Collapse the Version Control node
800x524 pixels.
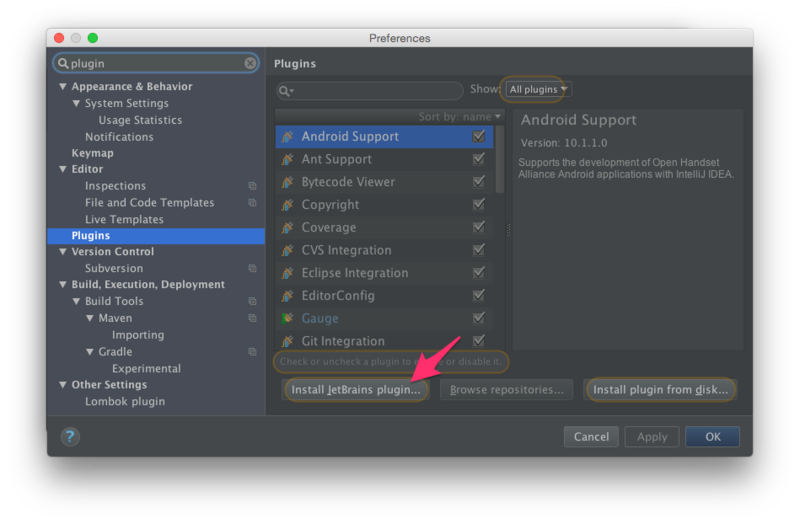pyautogui.click(x=63, y=252)
